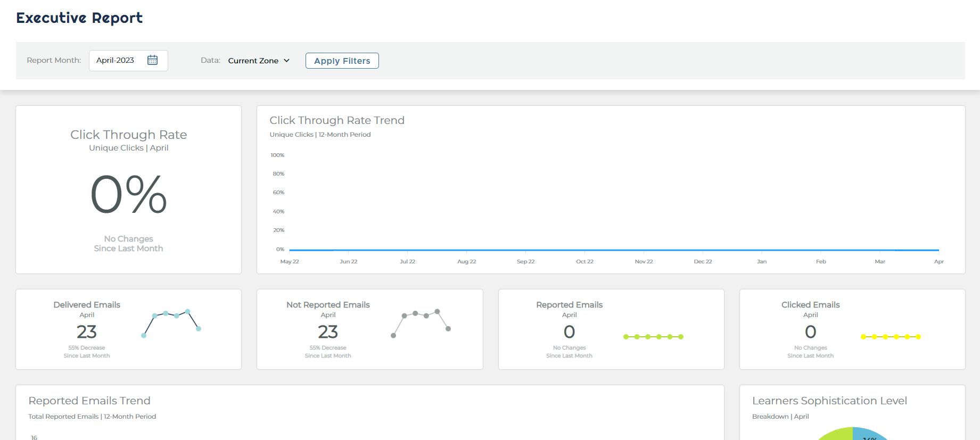Click 'Unique Clicks | 12-Month Period' subtitle
The image size is (980, 440).
coord(320,135)
